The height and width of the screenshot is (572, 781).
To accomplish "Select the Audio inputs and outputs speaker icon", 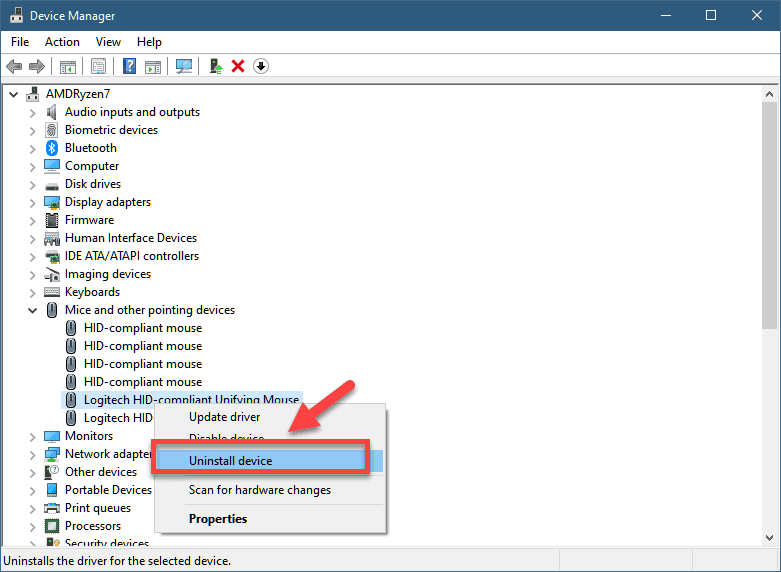I will (x=51, y=112).
